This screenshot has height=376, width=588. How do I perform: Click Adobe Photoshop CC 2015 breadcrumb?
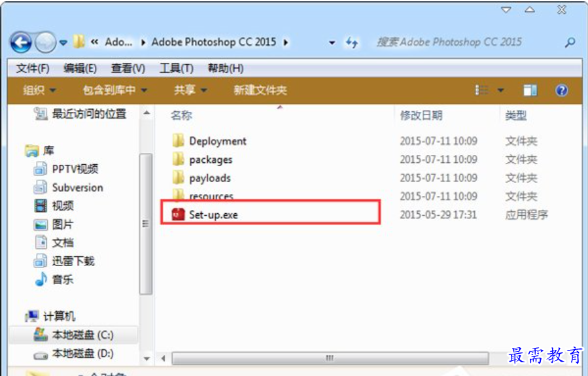(214, 42)
